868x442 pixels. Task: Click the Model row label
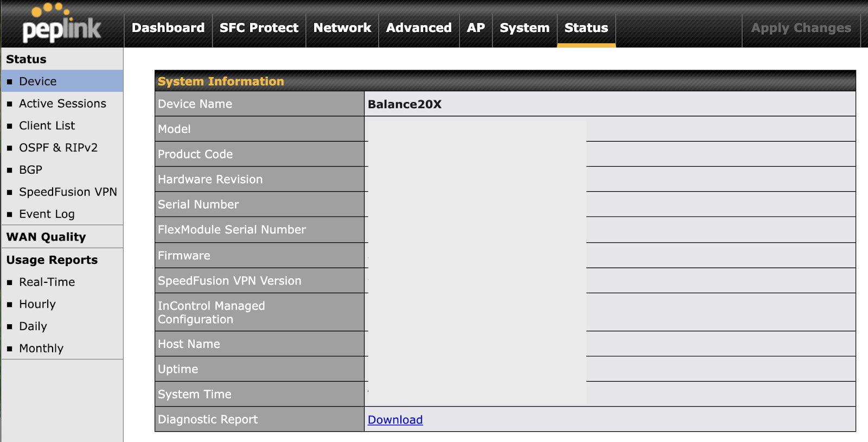click(174, 129)
